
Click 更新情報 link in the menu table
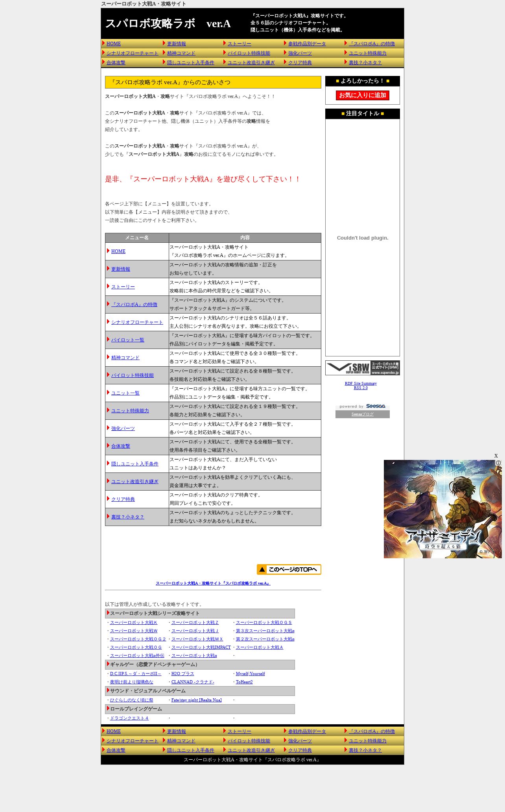121,269
